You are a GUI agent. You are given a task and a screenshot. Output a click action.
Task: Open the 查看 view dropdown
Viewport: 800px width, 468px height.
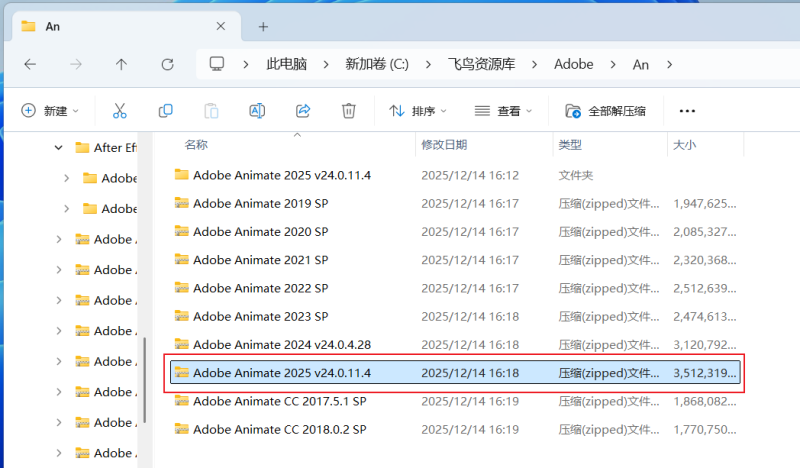click(503, 111)
